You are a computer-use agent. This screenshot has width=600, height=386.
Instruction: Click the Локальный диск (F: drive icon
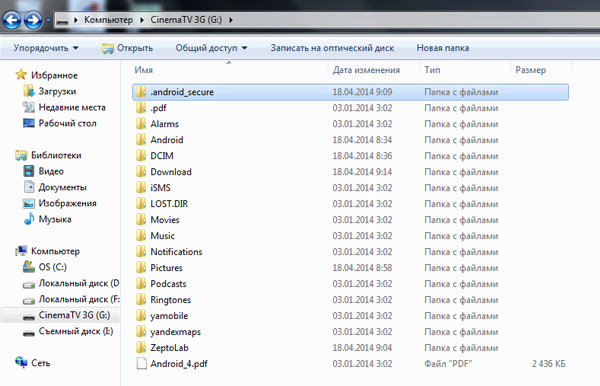point(29,301)
